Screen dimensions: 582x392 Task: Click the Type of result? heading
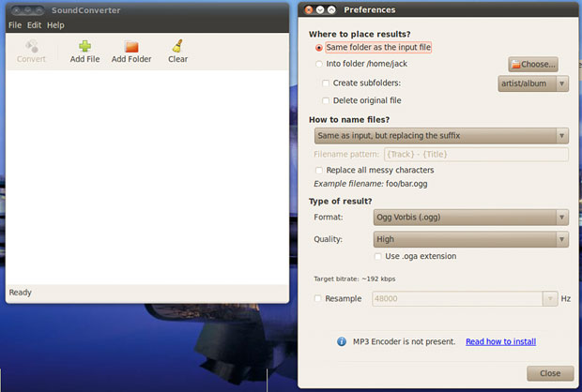[341, 202]
